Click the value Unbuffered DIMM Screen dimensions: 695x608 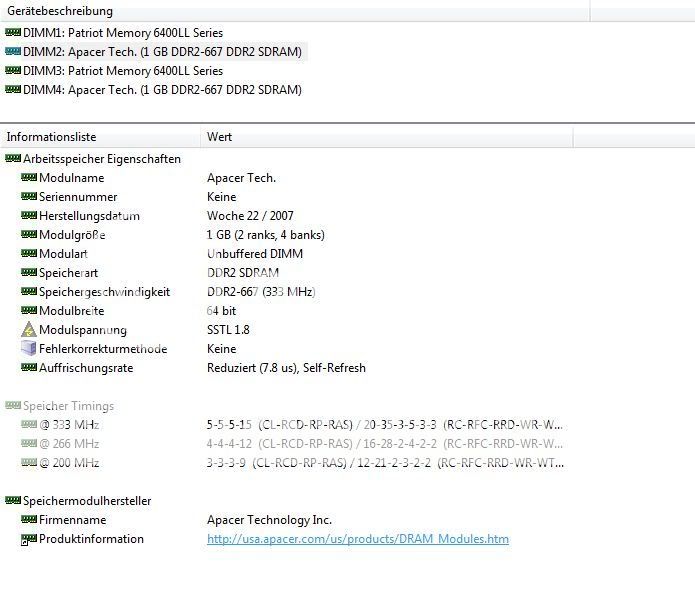[255, 254]
